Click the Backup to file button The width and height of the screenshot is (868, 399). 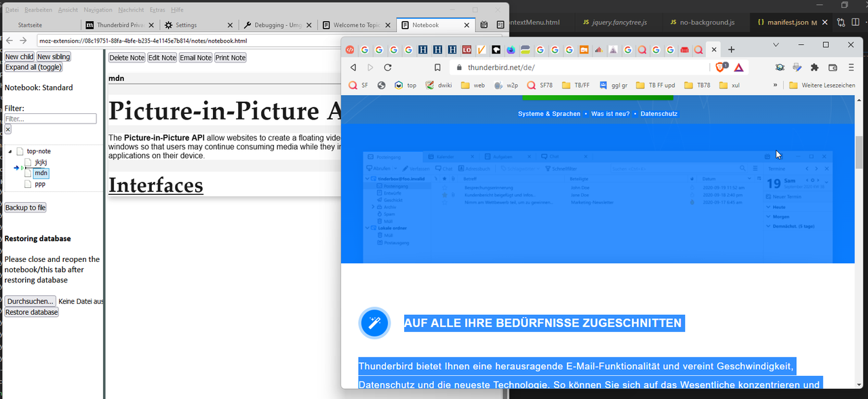[25, 208]
